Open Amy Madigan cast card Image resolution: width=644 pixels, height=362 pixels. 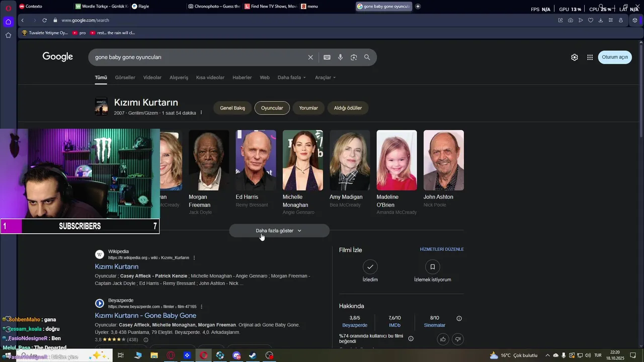[350, 168]
